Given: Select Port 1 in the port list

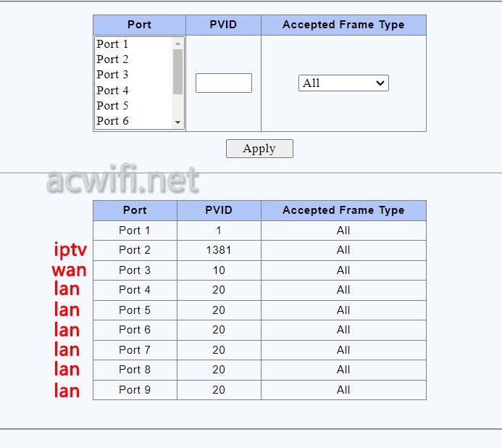Looking at the screenshot, I should pos(113,44).
